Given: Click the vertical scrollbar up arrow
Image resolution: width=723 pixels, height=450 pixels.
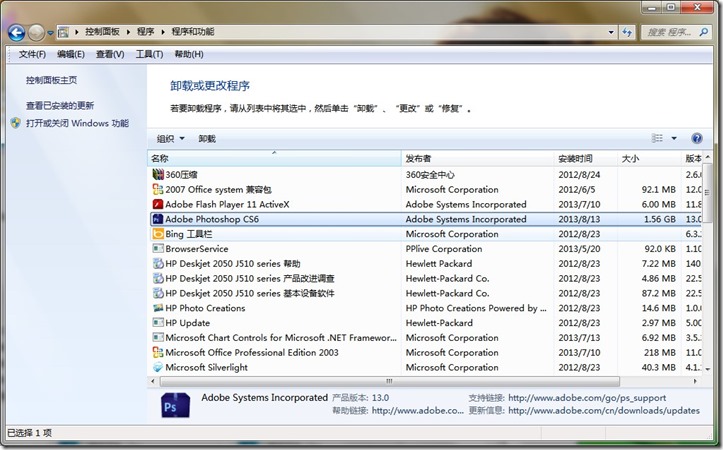Looking at the screenshot, I should pyautogui.click(x=707, y=158).
